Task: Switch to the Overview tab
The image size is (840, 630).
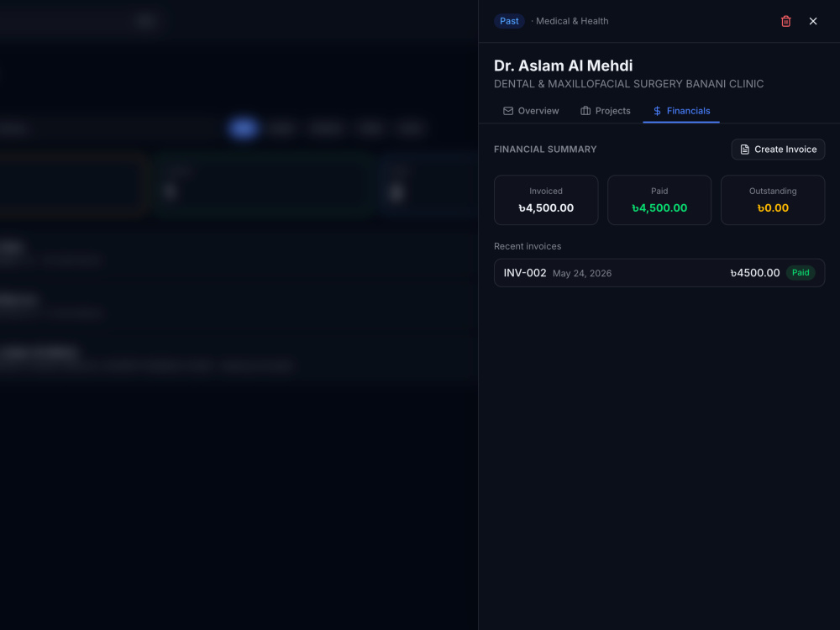Action: coord(530,111)
